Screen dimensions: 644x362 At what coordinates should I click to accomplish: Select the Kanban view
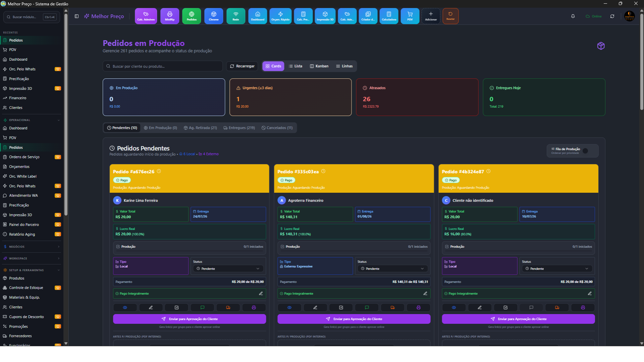click(319, 66)
